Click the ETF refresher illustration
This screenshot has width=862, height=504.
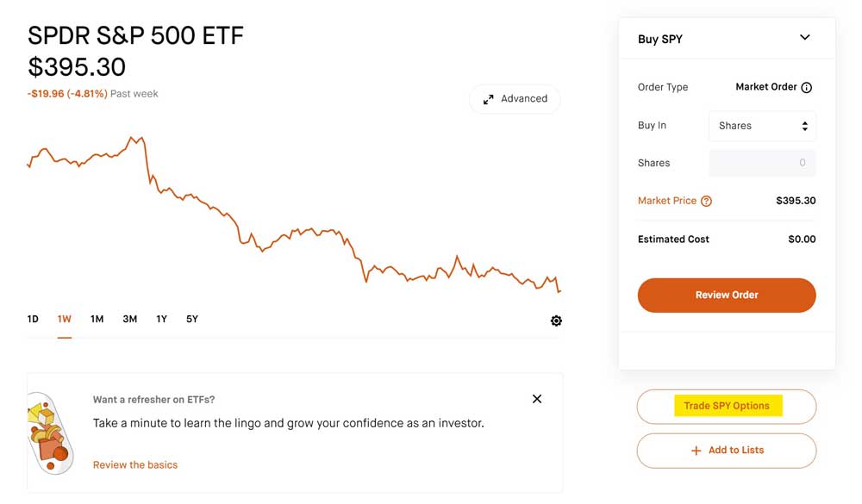coord(50,432)
